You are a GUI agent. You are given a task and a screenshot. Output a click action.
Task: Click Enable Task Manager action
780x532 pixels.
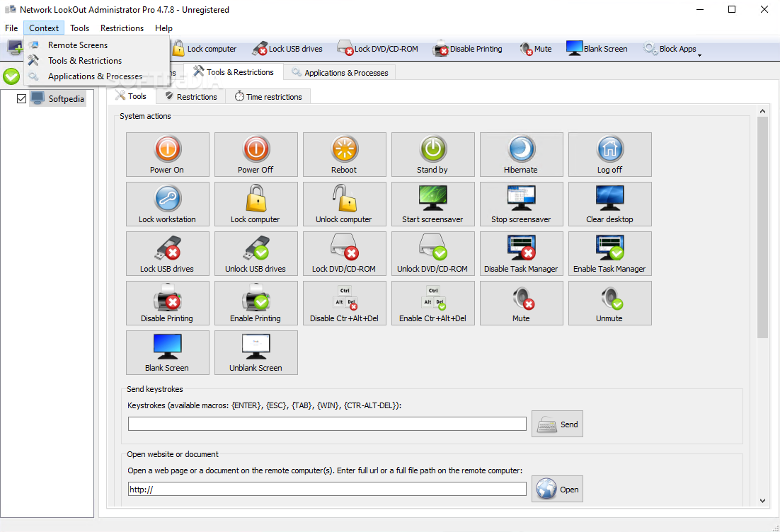[610, 253]
